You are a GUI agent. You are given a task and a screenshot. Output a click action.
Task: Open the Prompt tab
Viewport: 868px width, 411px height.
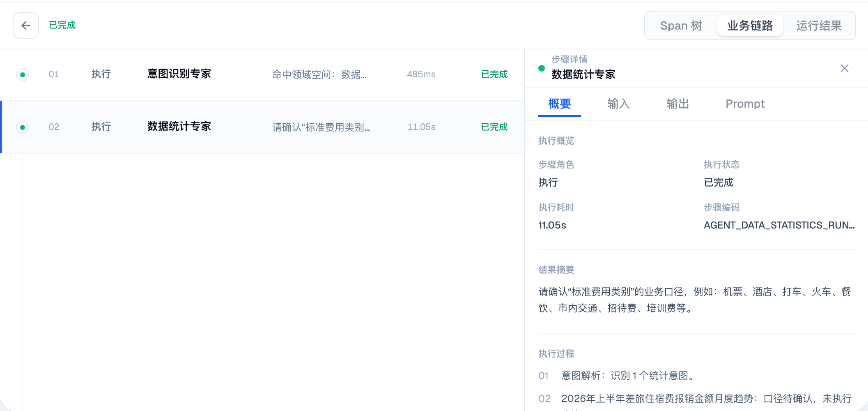[745, 104]
